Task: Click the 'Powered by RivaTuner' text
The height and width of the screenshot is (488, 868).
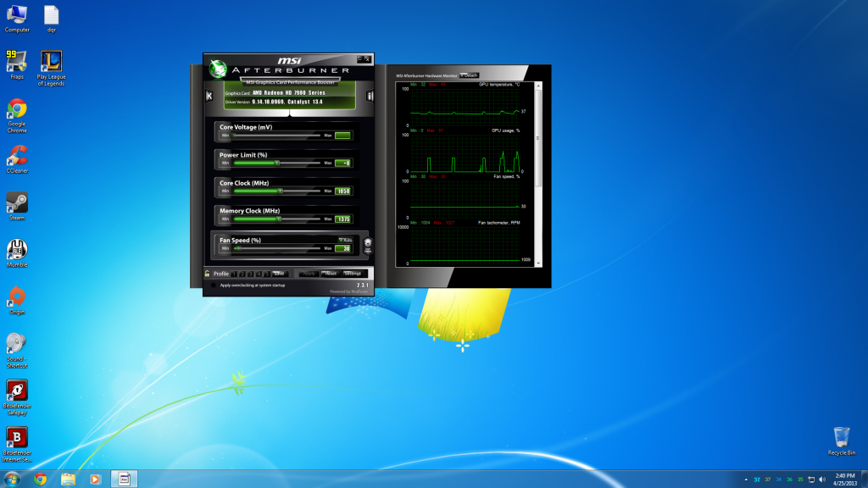Action: [x=348, y=291]
